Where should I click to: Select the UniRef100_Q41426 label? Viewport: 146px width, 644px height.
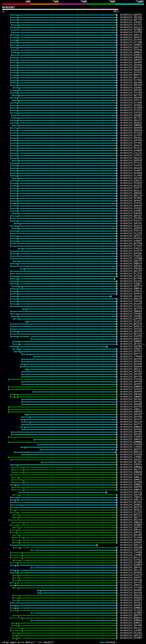pyautogui.click(x=131, y=296)
